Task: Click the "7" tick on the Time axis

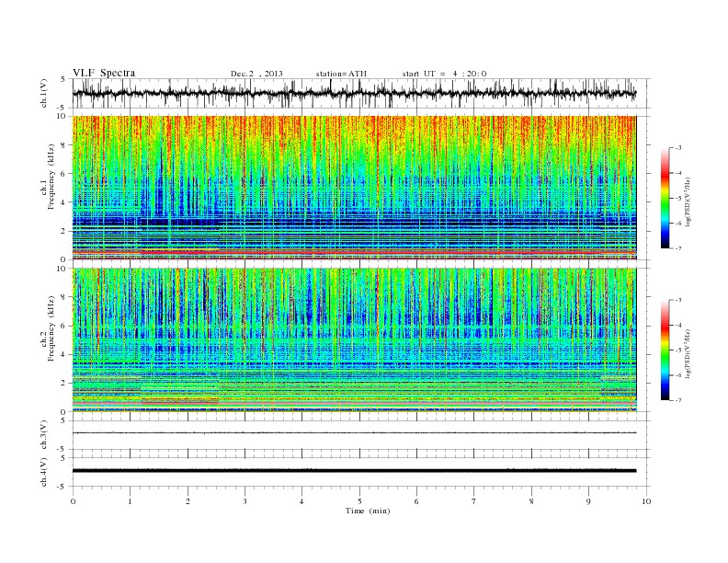Action: (474, 501)
